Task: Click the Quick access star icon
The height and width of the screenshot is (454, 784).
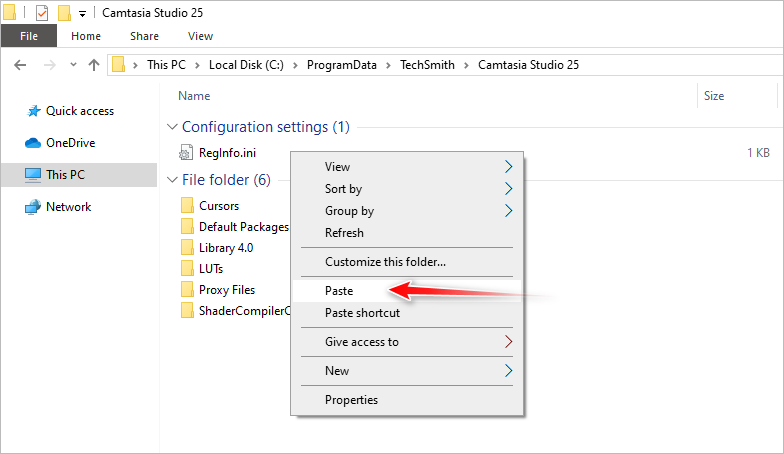Action: [33, 111]
